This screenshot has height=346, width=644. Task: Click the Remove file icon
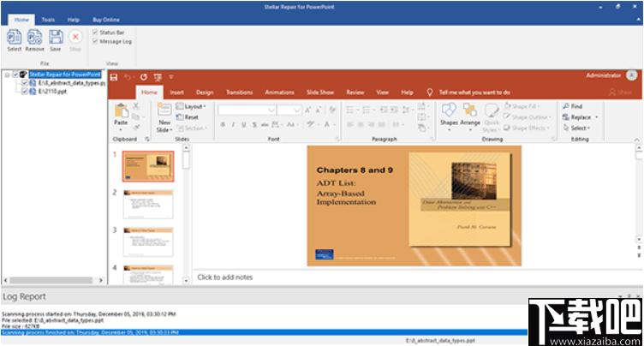(x=34, y=38)
